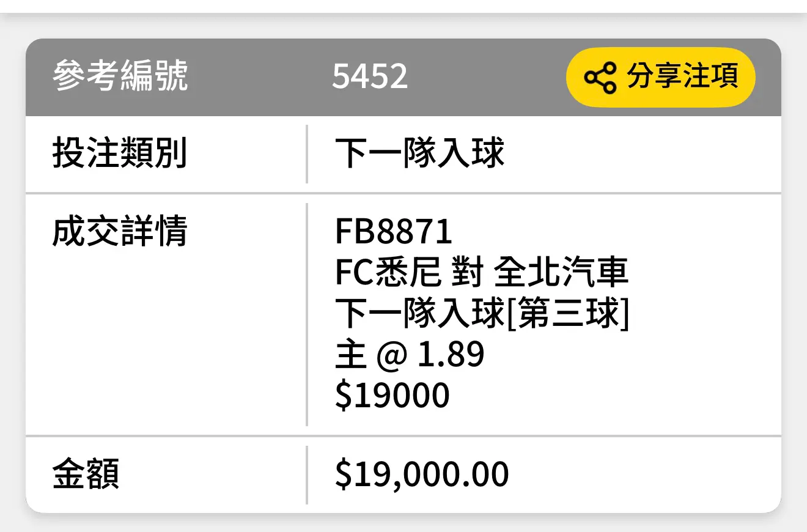Click the team name 全北汽車

tap(561, 273)
